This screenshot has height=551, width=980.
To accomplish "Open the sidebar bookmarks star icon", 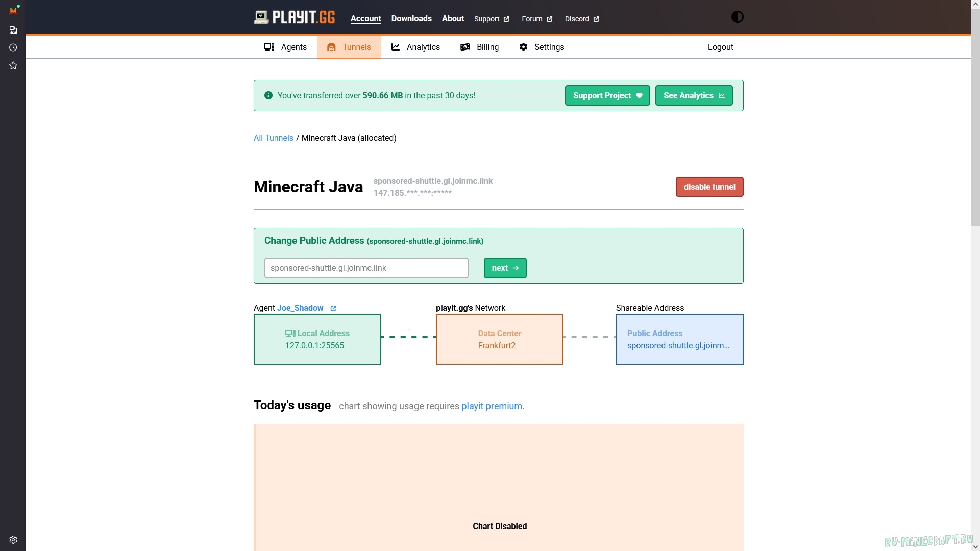I will 13,65.
